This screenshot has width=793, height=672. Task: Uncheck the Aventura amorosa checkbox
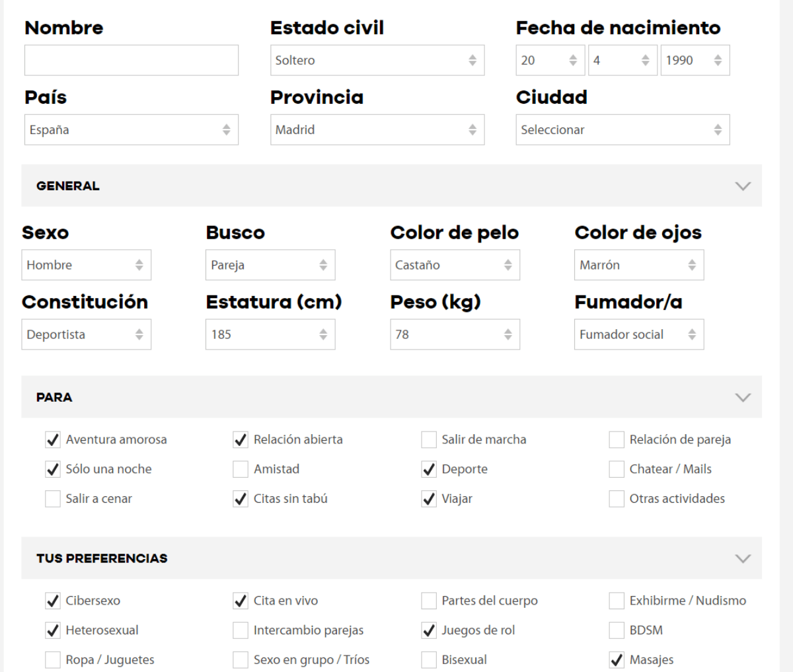(53, 439)
